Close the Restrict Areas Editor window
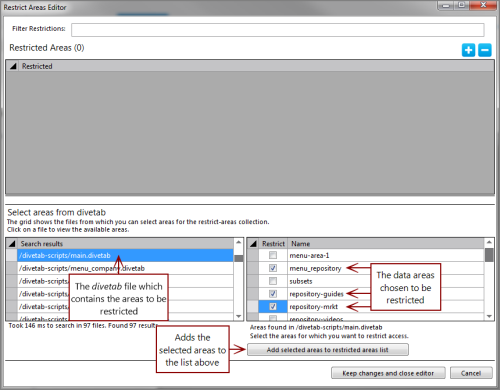 point(483,5)
